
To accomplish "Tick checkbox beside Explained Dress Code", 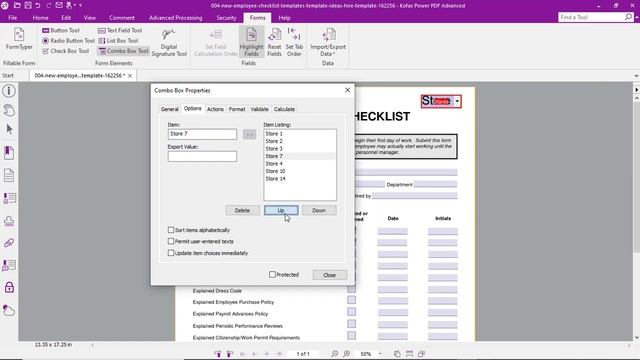I will (x=351, y=289).
